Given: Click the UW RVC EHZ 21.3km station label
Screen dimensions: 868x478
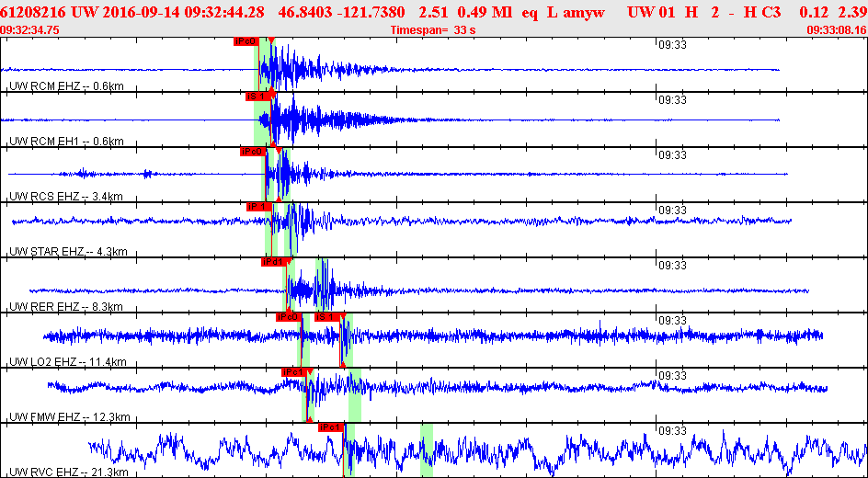Looking at the screenshot, I should [67, 472].
